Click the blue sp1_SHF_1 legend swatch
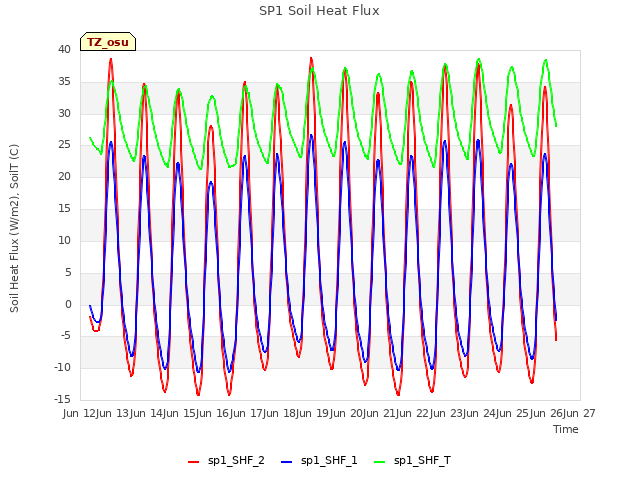Screen dimensions: 640x480 click(287, 462)
